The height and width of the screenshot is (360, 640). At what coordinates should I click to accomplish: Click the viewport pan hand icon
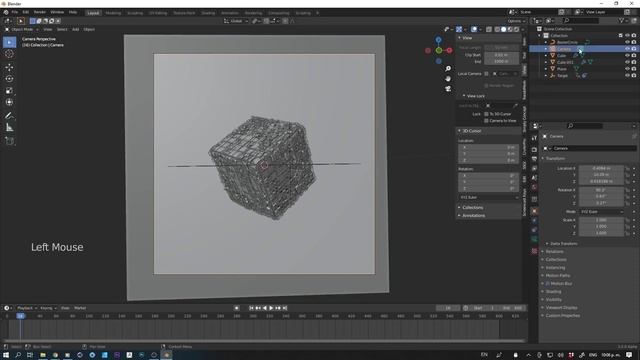[x=448, y=78]
